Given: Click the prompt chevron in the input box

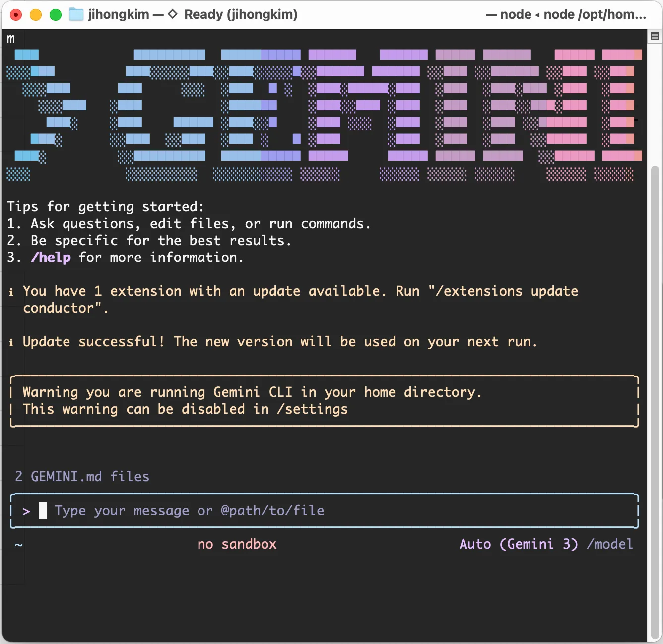Looking at the screenshot, I should click(27, 511).
